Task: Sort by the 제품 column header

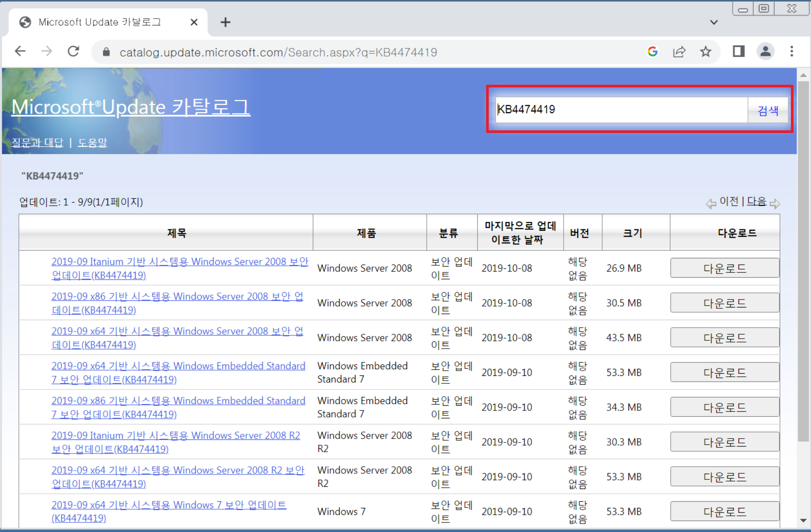Action: [x=366, y=233]
